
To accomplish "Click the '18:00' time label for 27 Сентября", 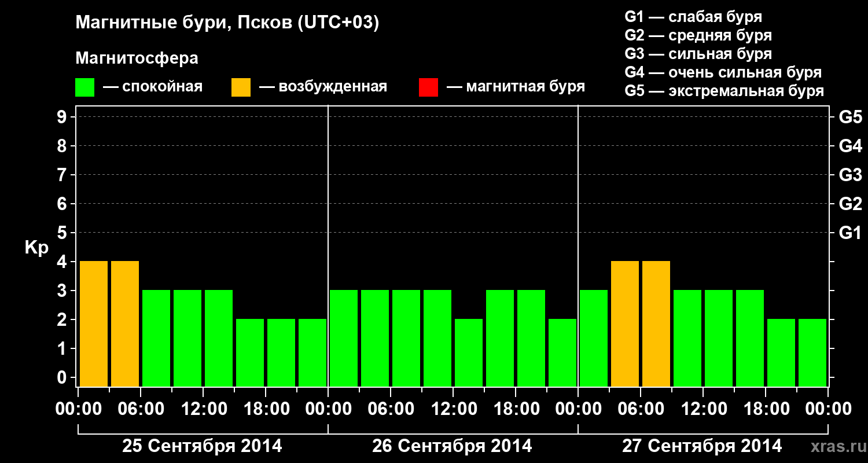I will [766, 409].
